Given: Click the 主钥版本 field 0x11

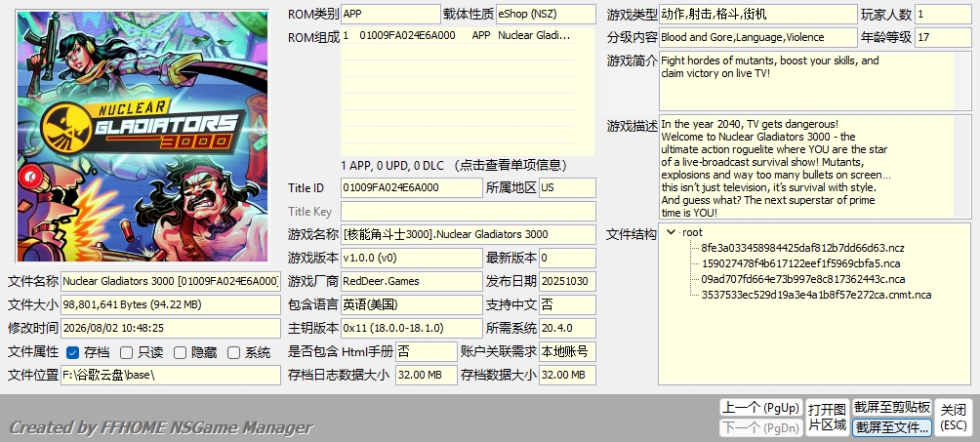Looking at the screenshot, I should 412,328.
